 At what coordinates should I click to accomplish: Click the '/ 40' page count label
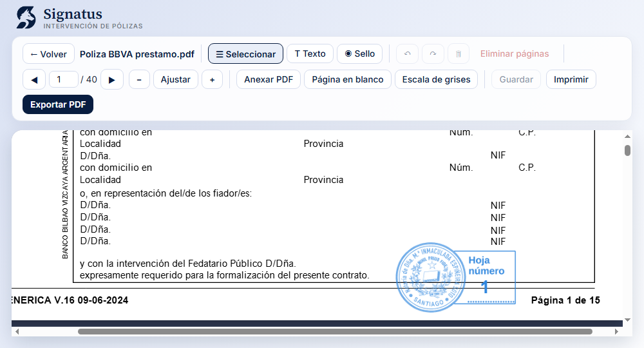coord(89,79)
